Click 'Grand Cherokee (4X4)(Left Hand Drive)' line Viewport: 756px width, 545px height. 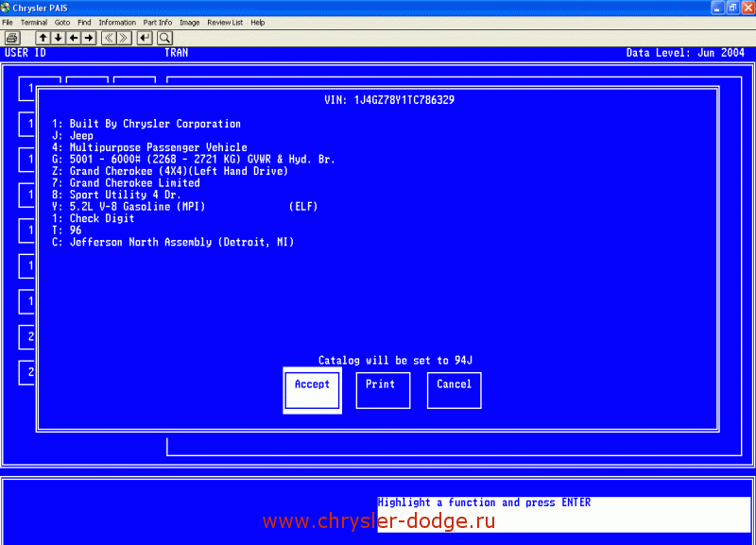pos(170,171)
